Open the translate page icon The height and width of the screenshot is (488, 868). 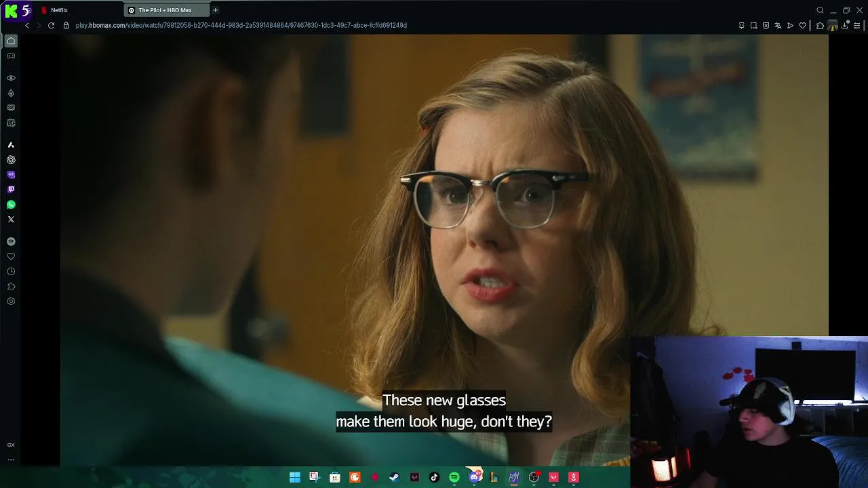point(778,26)
